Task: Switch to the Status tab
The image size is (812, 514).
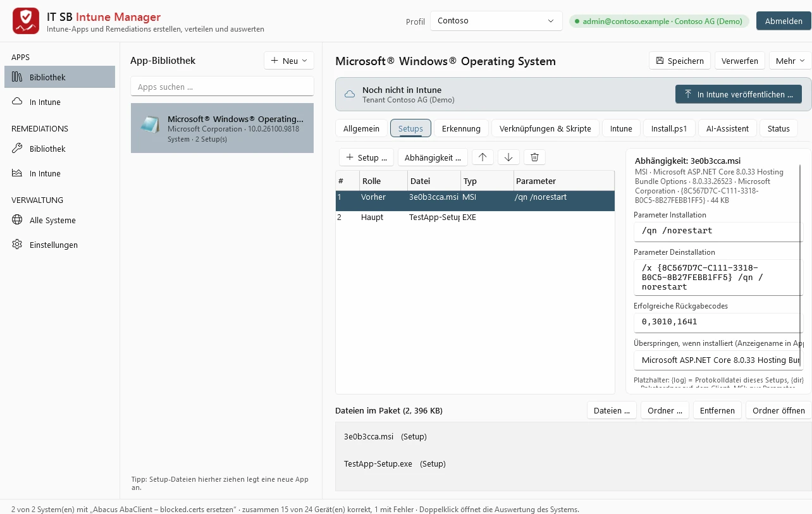Action: 778,128
